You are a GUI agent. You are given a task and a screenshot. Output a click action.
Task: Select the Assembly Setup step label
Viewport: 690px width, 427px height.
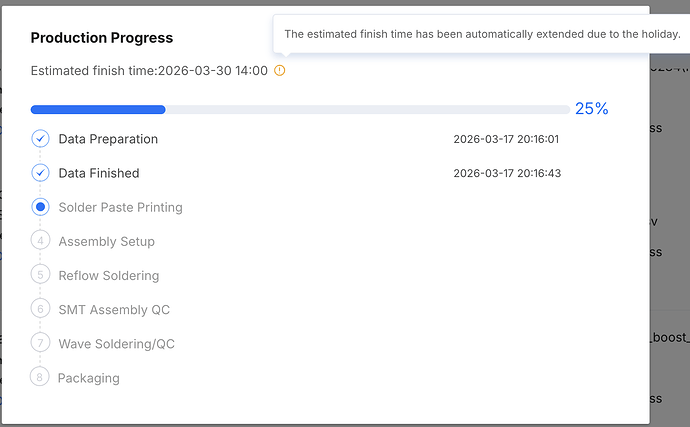point(106,241)
